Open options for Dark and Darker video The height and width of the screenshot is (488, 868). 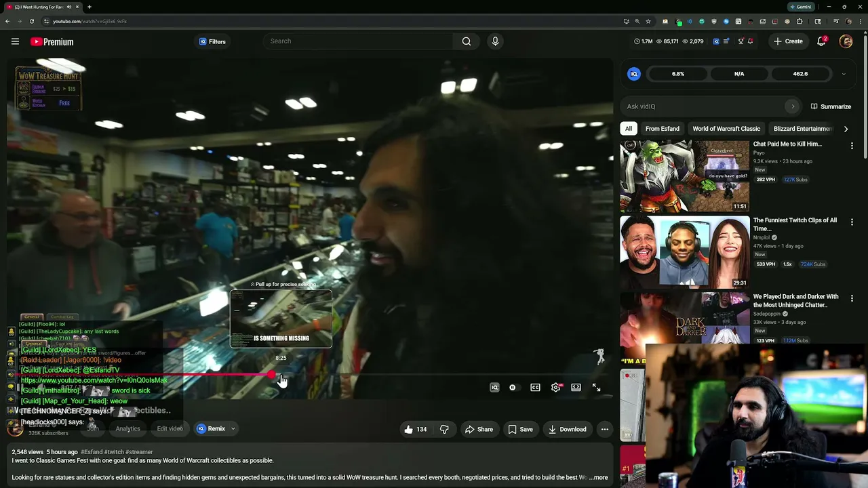[852, 298]
